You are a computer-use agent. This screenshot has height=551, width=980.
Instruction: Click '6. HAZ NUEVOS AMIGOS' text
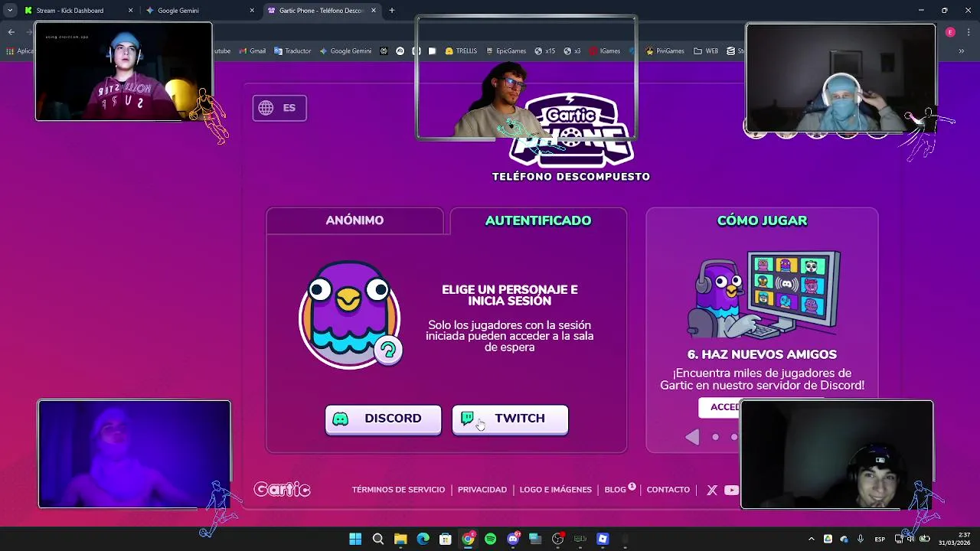tap(762, 354)
